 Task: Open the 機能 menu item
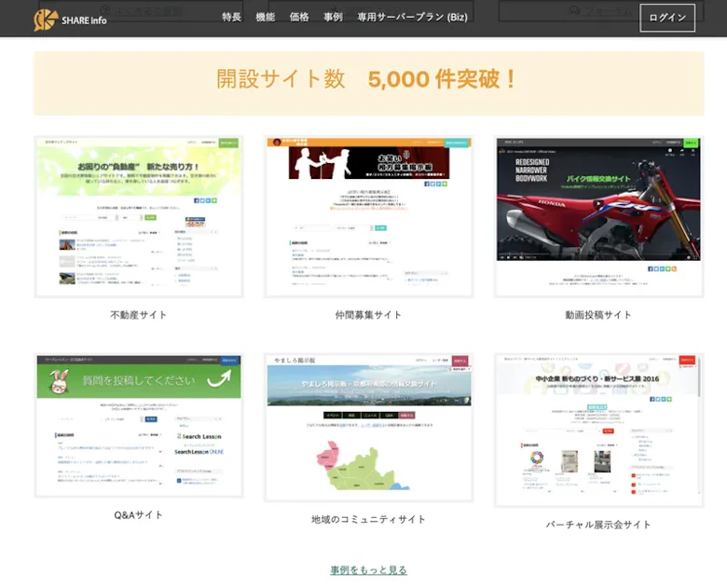tap(266, 17)
